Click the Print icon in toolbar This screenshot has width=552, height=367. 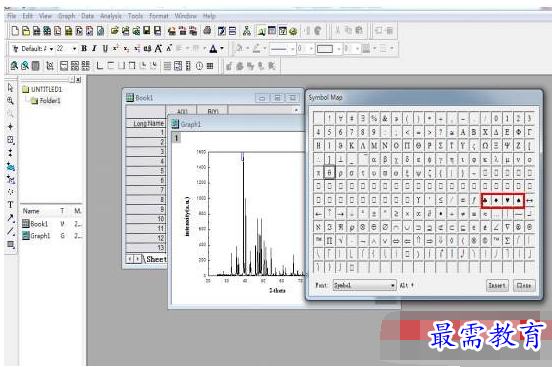[207, 31]
